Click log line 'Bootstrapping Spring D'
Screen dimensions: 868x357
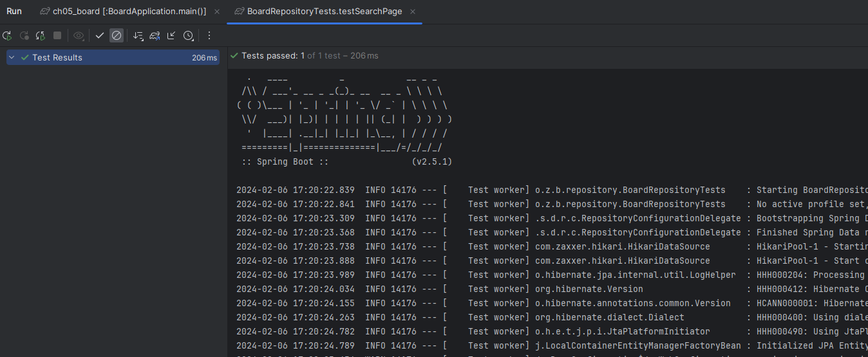pyautogui.click(x=552, y=218)
